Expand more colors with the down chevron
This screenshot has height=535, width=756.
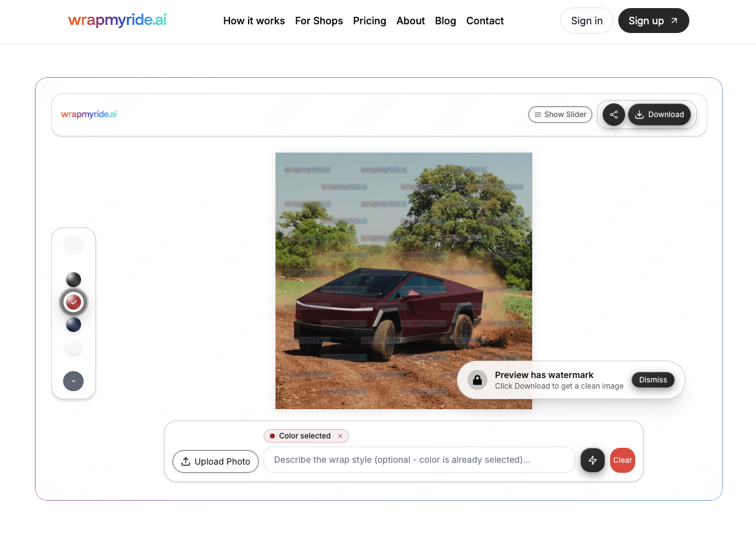[74, 381]
